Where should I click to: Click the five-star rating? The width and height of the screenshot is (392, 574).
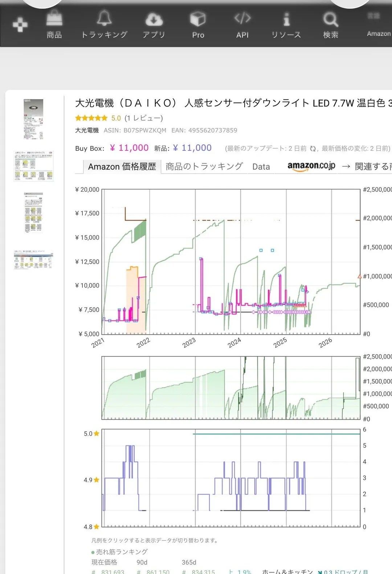click(x=91, y=118)
